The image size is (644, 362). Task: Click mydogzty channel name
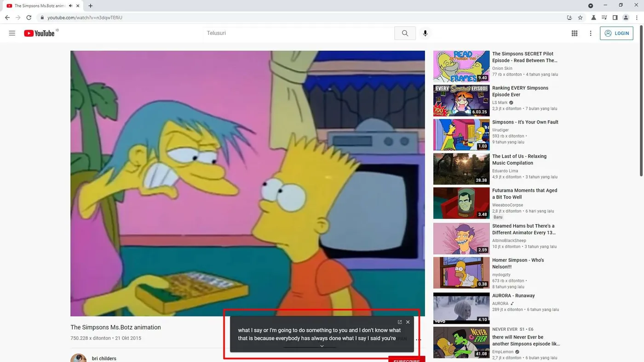(x=501, y=275)
